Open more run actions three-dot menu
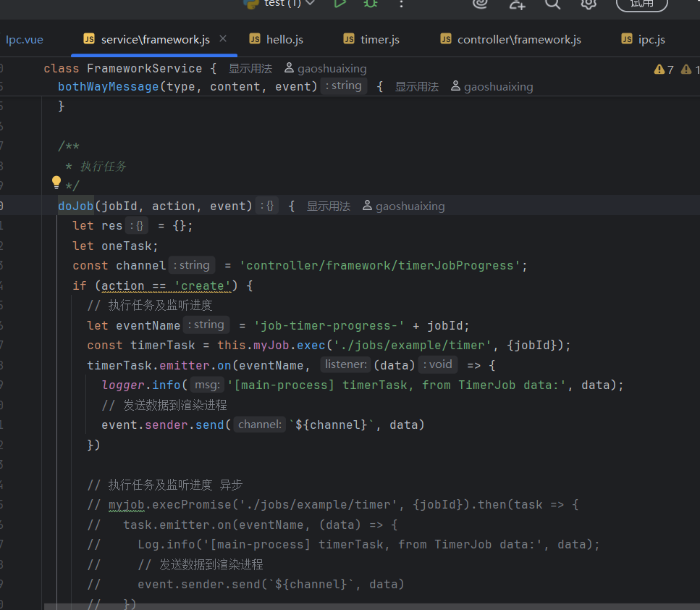The image size is (700, 610). [x=401, y=4]
